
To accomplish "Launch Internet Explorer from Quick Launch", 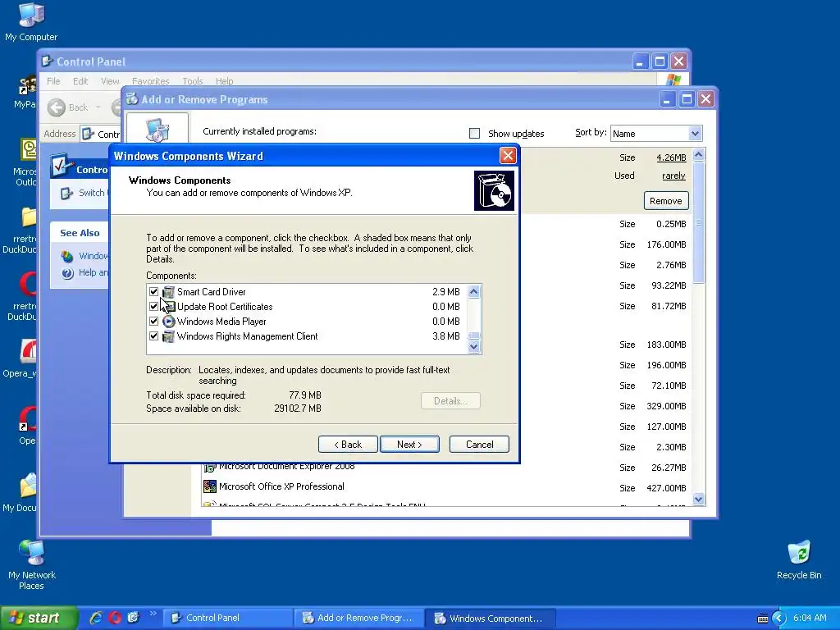I will [96, 618].
